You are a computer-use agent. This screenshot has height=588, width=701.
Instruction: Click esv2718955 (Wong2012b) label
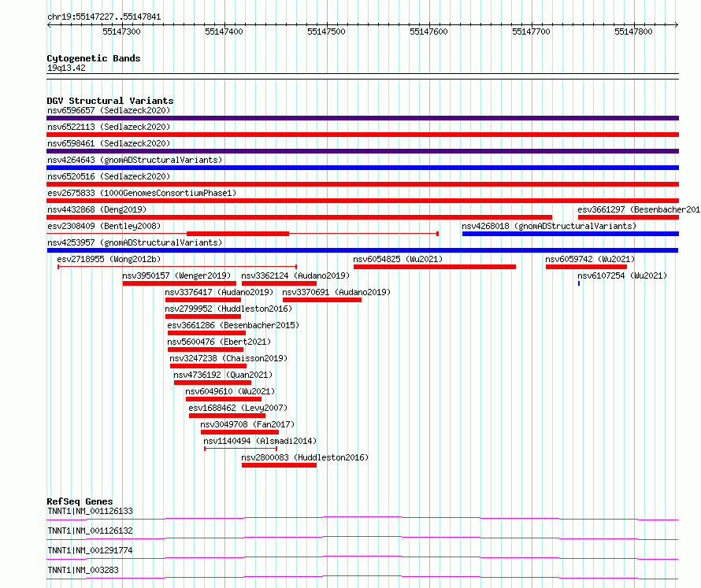[x=109, y=259]
